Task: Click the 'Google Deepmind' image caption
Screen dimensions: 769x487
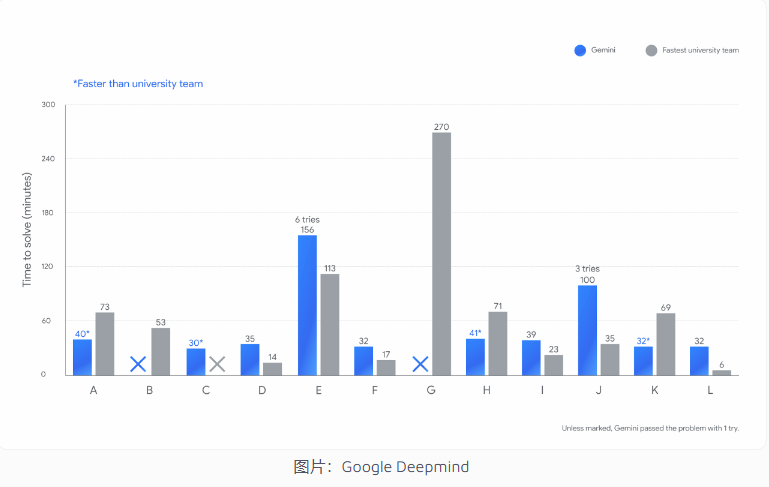Action: 381,467
